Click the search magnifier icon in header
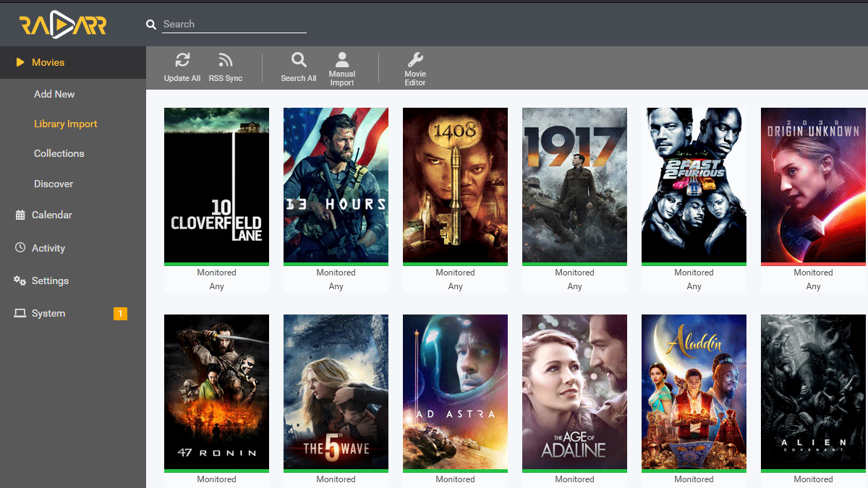Viewport: 868px width, 488px height. (x=151, y=25)
